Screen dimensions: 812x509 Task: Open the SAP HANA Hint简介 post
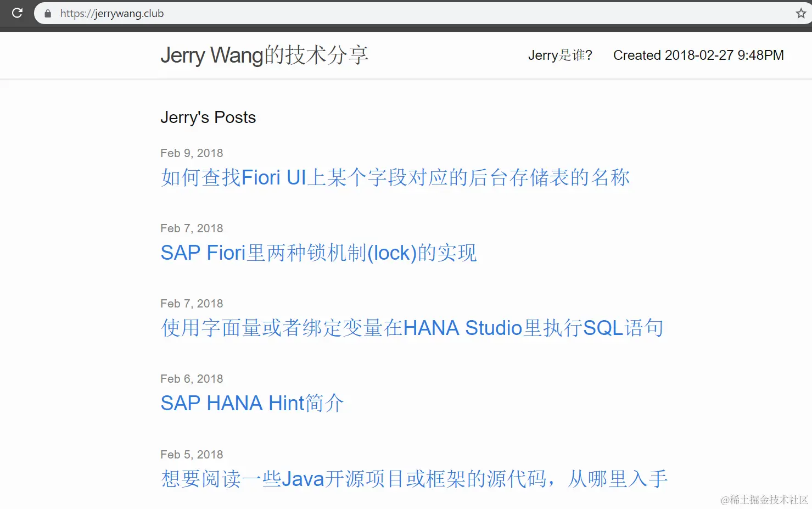tap(252, 403)
